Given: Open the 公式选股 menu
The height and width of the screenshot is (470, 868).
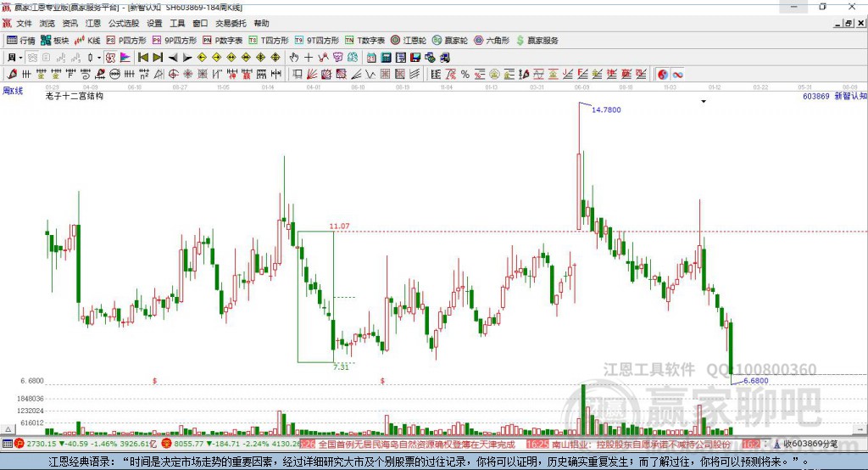Looking at the screenshot, I should [x=124, y=23].
